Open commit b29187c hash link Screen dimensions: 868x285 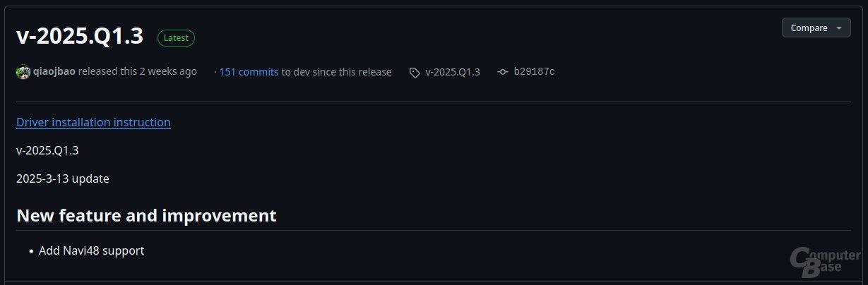click(534, 72)
